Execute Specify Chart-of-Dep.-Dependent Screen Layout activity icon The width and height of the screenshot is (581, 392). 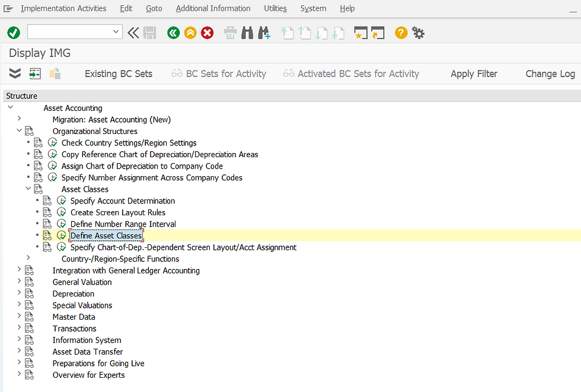pos(62,247)
